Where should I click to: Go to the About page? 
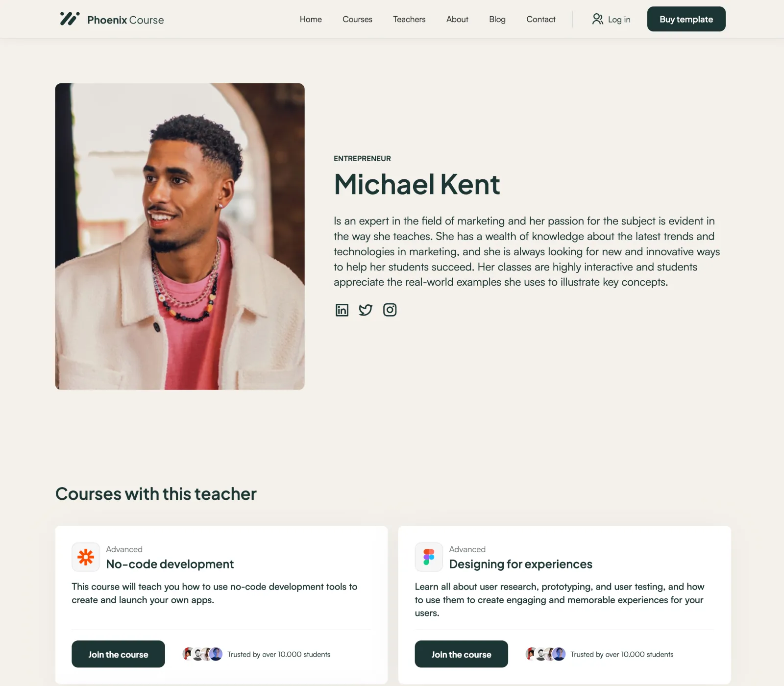click(457, 19)
